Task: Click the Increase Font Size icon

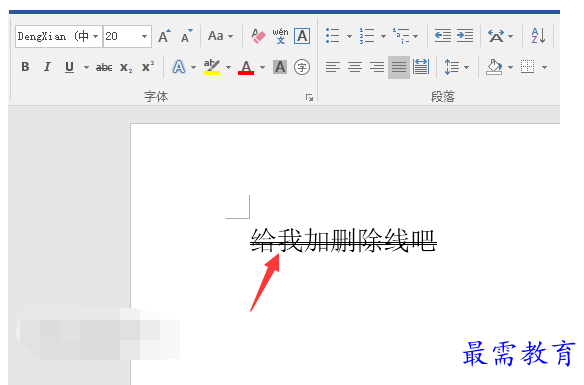Action: pos(164,36)
